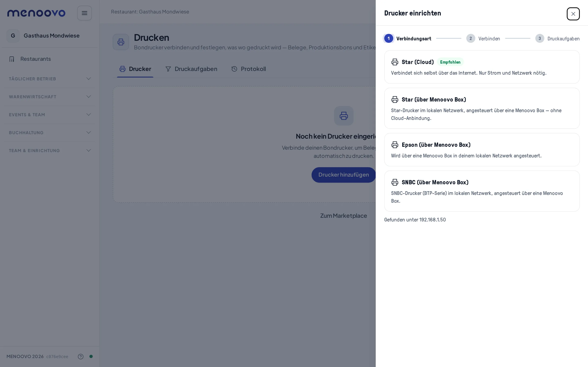Expand the Warenwirtschaft section
Viewport: 588px width, 367px height.
point(50,97)
